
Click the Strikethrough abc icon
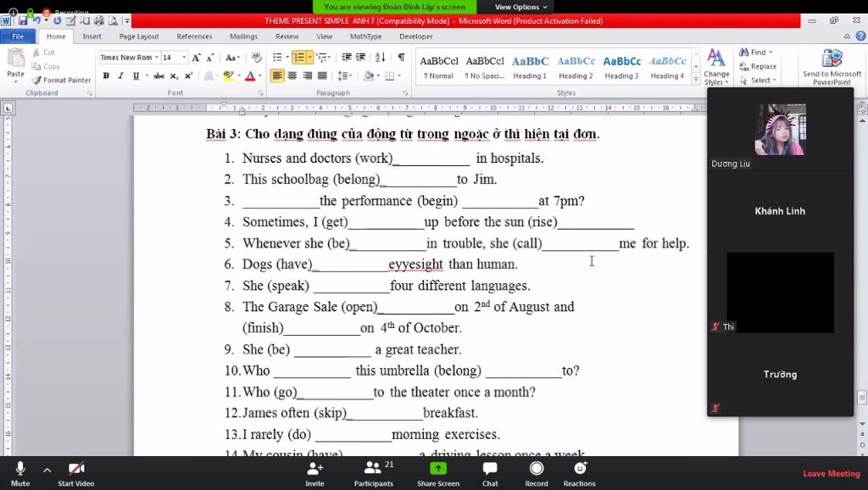pos(159,75)
